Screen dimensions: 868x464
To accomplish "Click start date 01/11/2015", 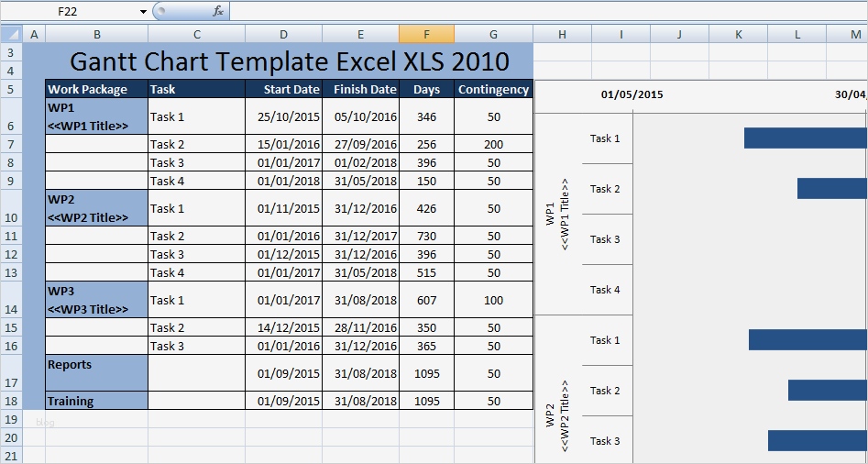I will (283, 208).
